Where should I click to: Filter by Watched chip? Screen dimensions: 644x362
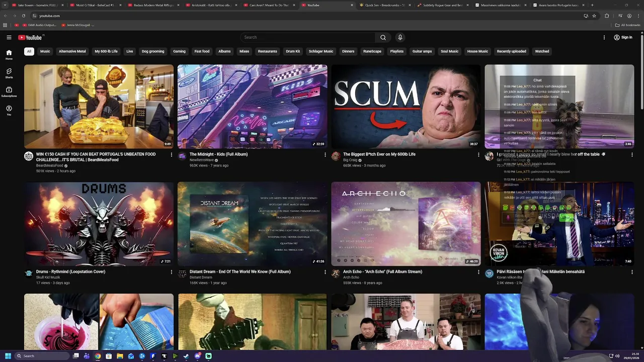(x=542, y=51)
